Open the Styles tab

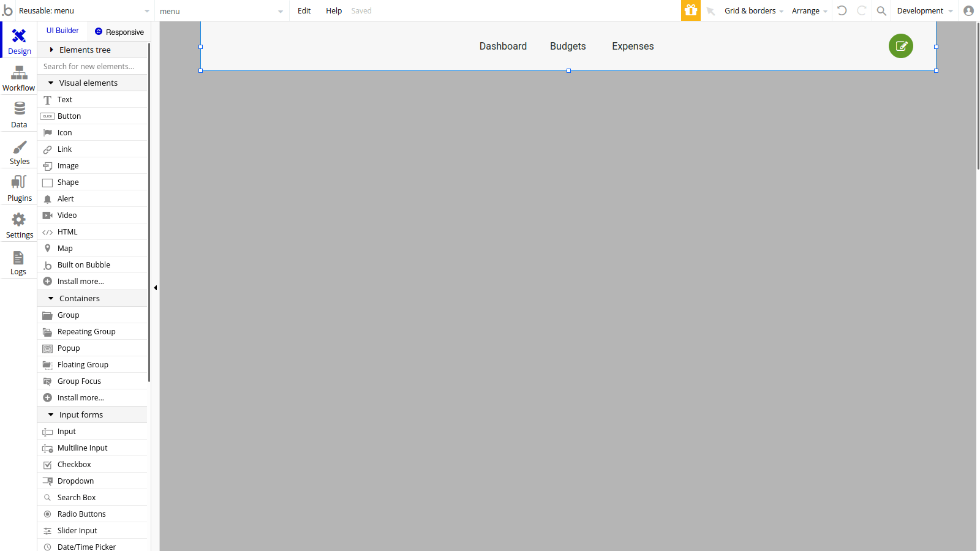(x=19, y=151)
